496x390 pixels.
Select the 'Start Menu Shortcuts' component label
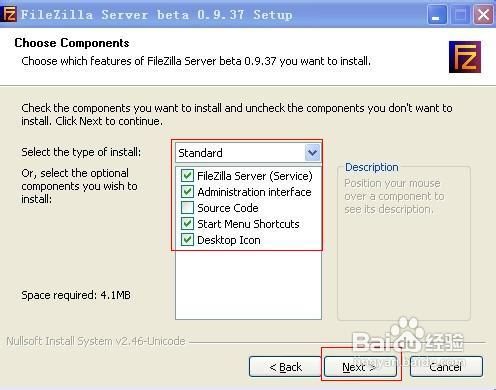[248, 224]
